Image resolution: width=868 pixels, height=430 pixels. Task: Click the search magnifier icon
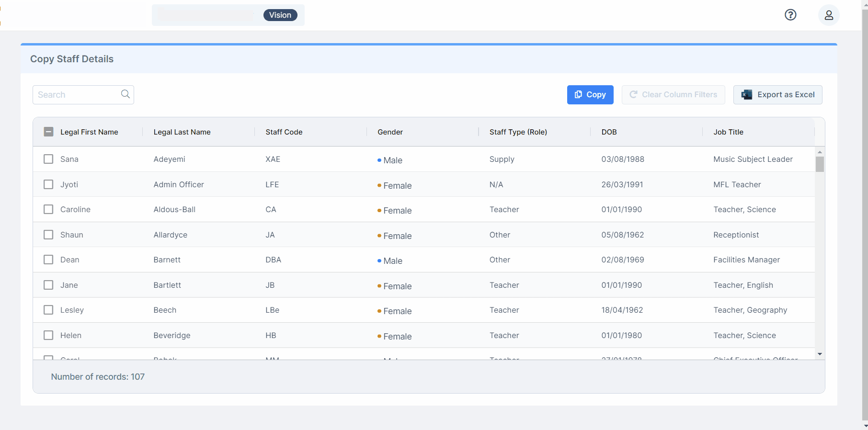coord(126,94)
